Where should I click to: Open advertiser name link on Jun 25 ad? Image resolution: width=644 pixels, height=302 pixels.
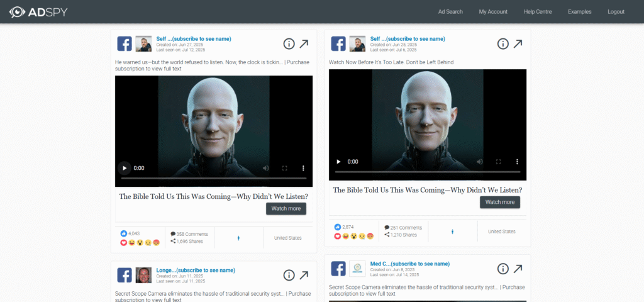coord(408,39)
